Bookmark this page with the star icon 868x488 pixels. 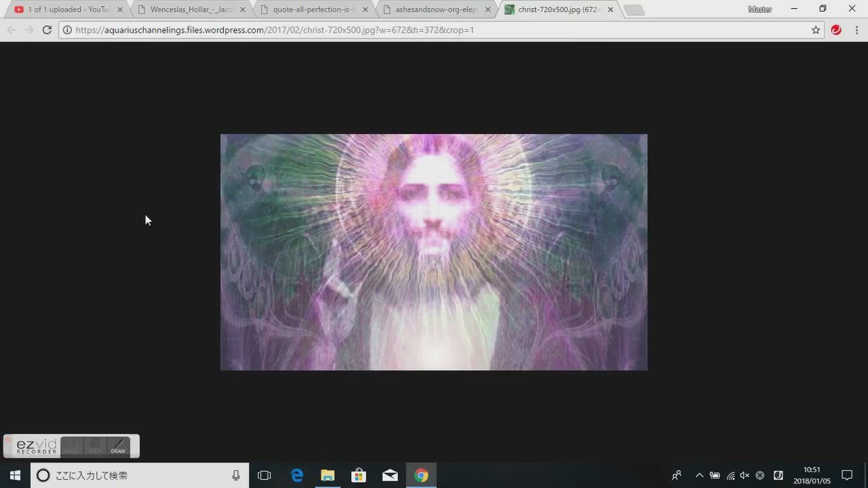point(816,30)
